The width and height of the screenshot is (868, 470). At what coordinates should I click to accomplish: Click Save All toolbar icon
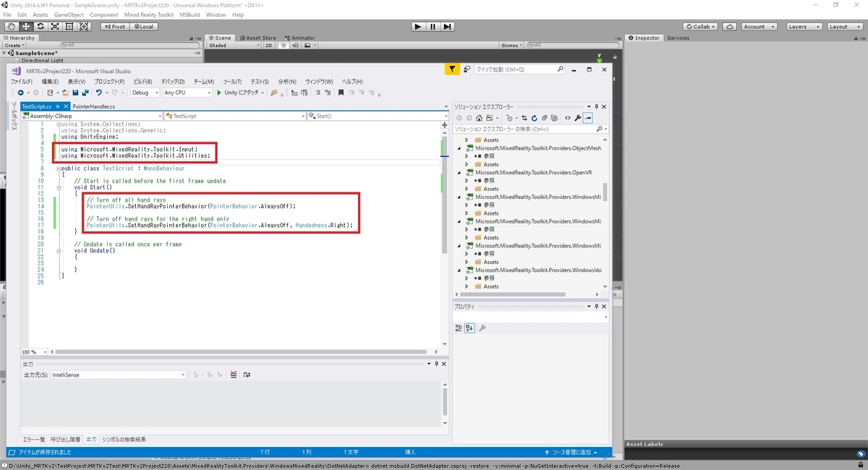click(x=85, y=93)
